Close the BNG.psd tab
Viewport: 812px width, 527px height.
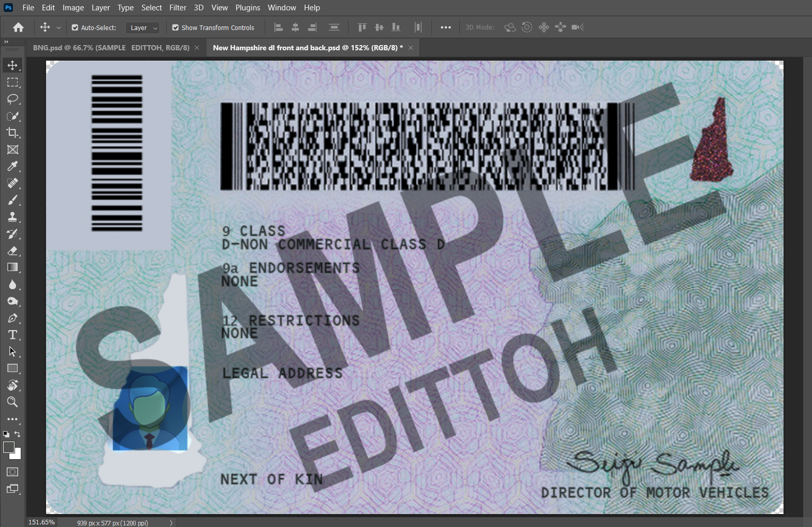[x=197, y=48]
